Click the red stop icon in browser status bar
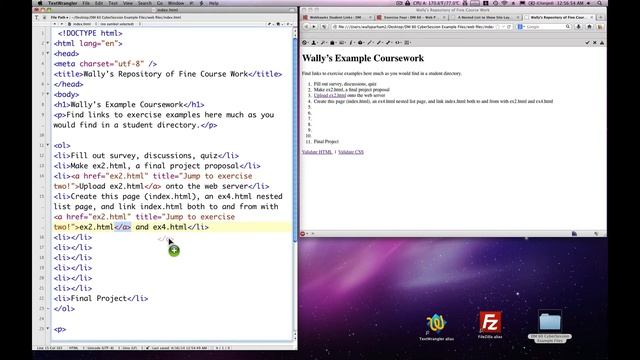Viewport: 640px width, 360px height. [303, 234]
